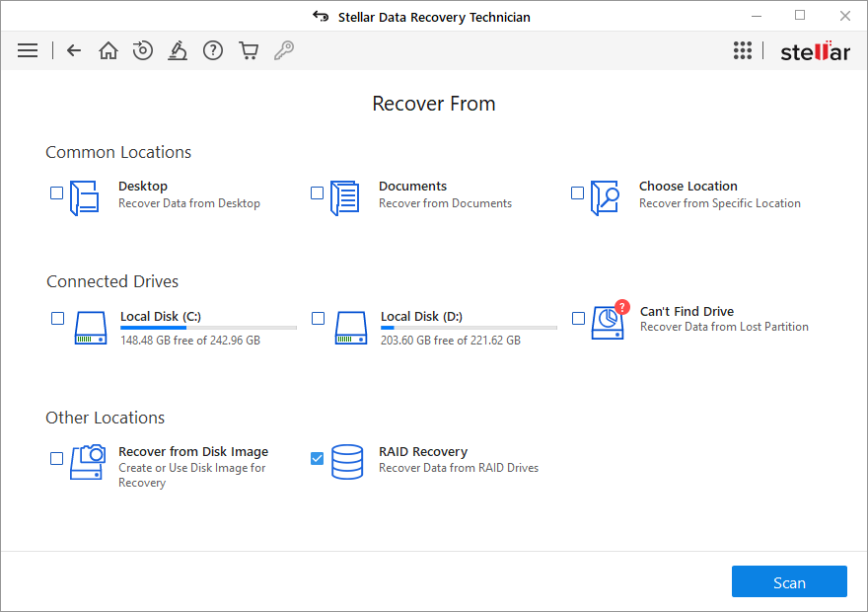
Task: Click Local Disk (C:) usage bar
Action: click(x=208, y=328)
